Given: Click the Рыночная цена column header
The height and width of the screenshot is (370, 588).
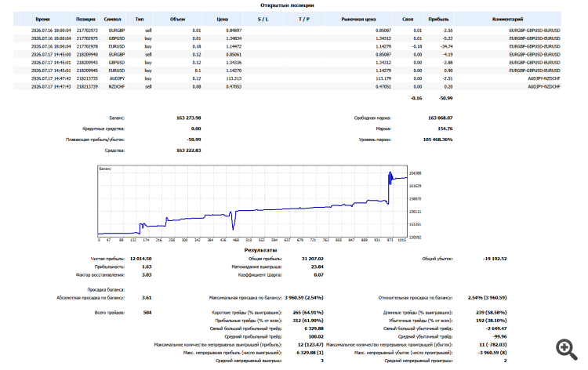Looking at the screenshot, I should coord(358,19).
